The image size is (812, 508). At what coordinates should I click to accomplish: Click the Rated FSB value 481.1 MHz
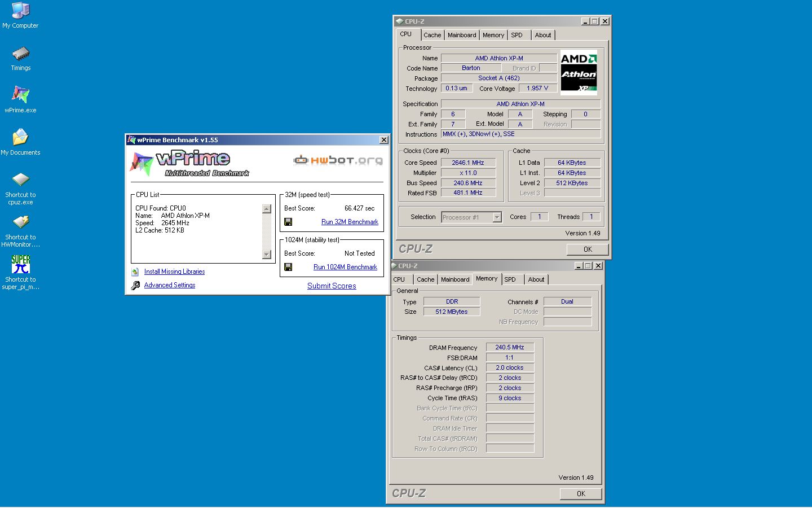click(x=468, y=192)
